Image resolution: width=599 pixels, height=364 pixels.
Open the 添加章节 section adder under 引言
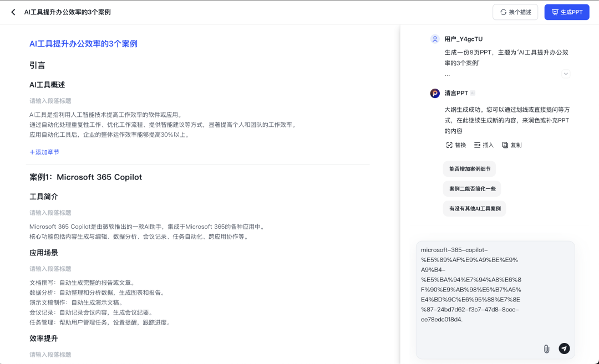click(44, 152)
